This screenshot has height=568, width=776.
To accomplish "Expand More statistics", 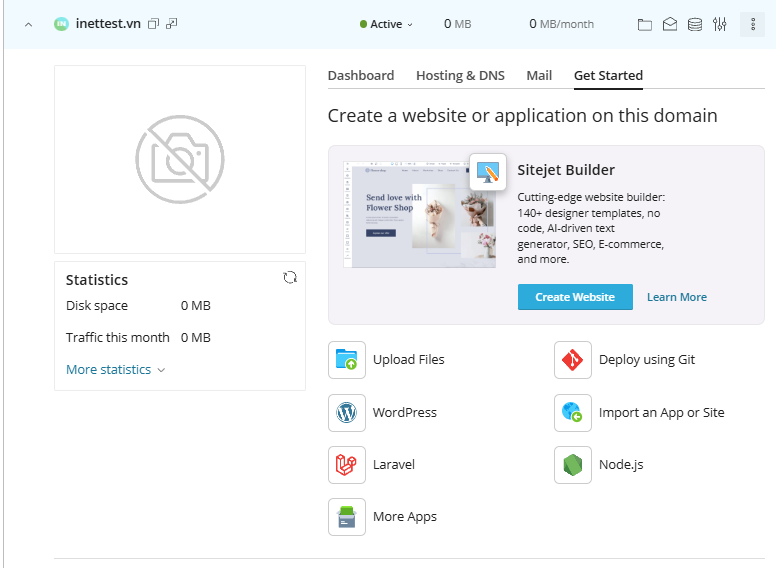I will pyautogui.click(x=115, y=370).
